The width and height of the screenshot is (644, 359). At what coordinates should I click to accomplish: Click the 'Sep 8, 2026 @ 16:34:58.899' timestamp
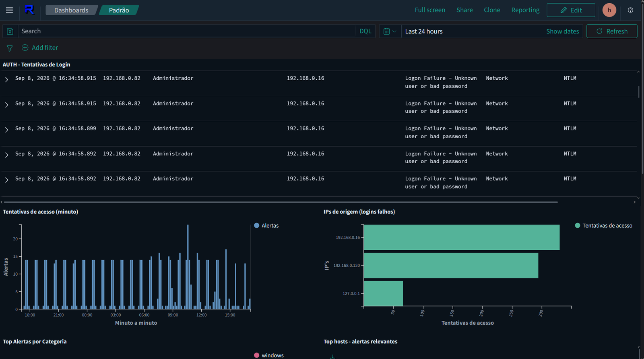coord(56,129)
